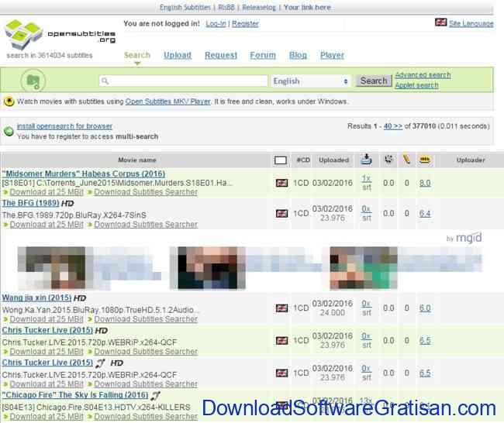The width and height of the screenshot is (504, 423).
Task: Sort by language flag column header
Action: (280, 160)
